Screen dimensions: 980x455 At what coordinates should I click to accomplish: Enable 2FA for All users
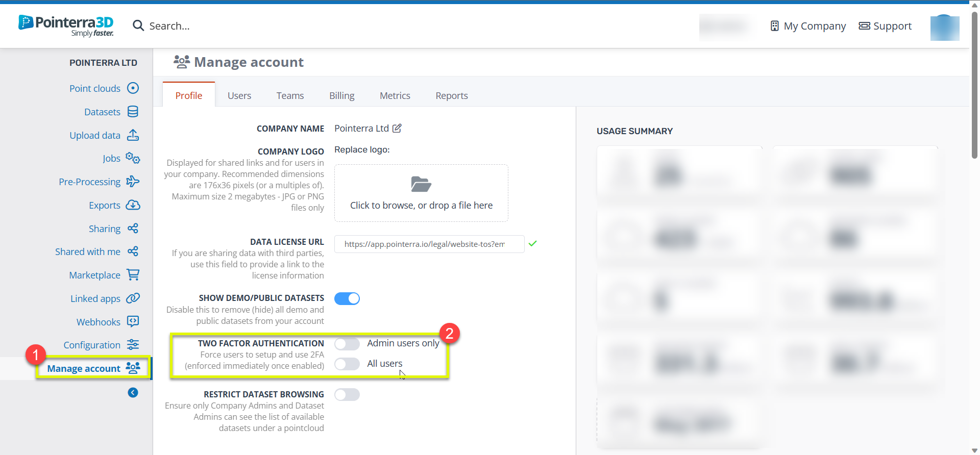click(x=347, y=364)
